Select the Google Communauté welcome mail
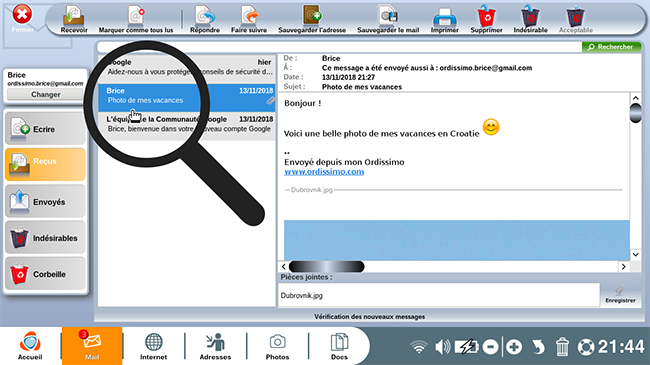This screenshot has height=365, width=650. 187,126
